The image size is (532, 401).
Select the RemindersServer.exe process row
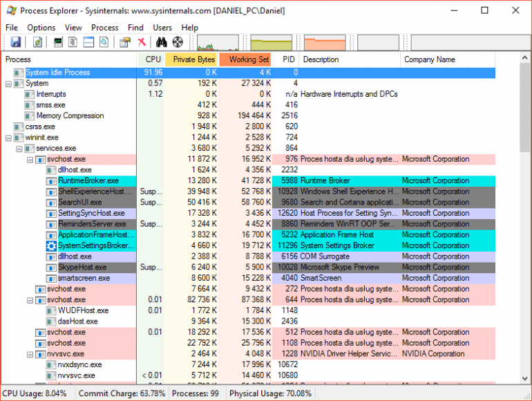pos(248,224)
